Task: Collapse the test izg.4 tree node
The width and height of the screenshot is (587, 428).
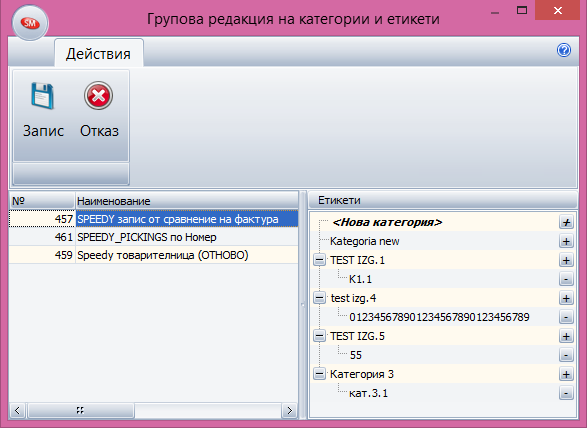Action: 319,298
